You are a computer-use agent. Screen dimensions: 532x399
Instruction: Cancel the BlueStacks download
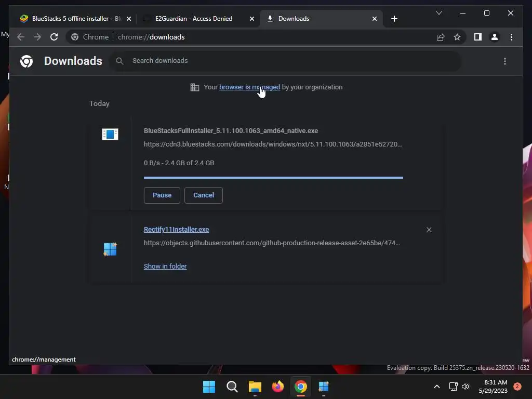204,195
